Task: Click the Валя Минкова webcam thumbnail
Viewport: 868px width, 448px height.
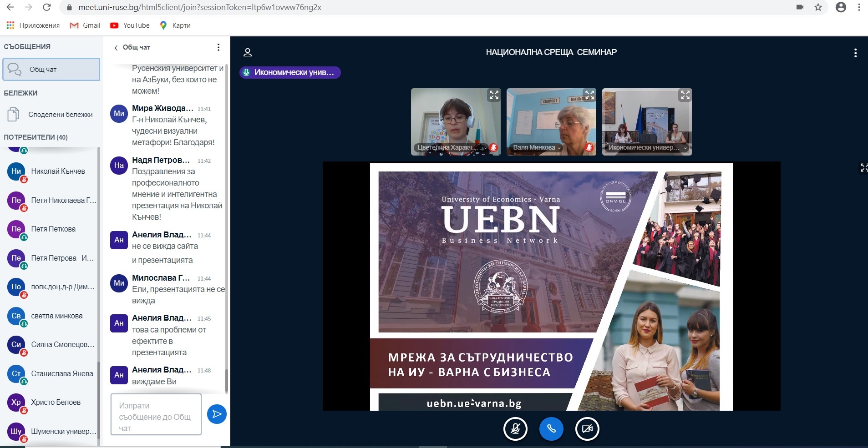Action: [551, 121]
